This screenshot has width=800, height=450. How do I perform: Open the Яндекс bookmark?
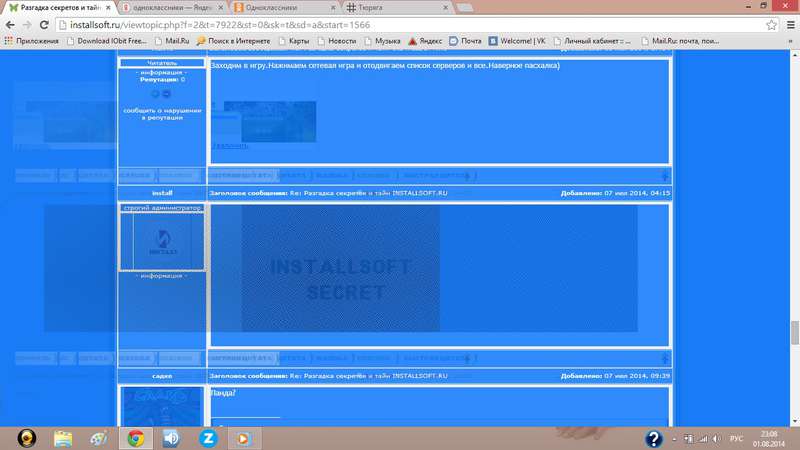coord(424,42)
